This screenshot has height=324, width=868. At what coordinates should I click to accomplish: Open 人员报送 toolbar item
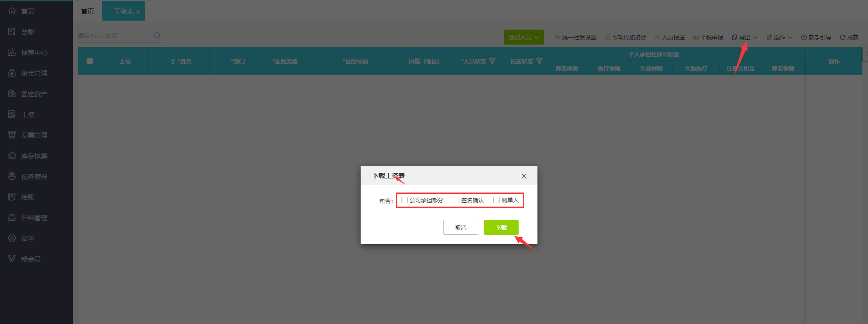tap(670, 37)
